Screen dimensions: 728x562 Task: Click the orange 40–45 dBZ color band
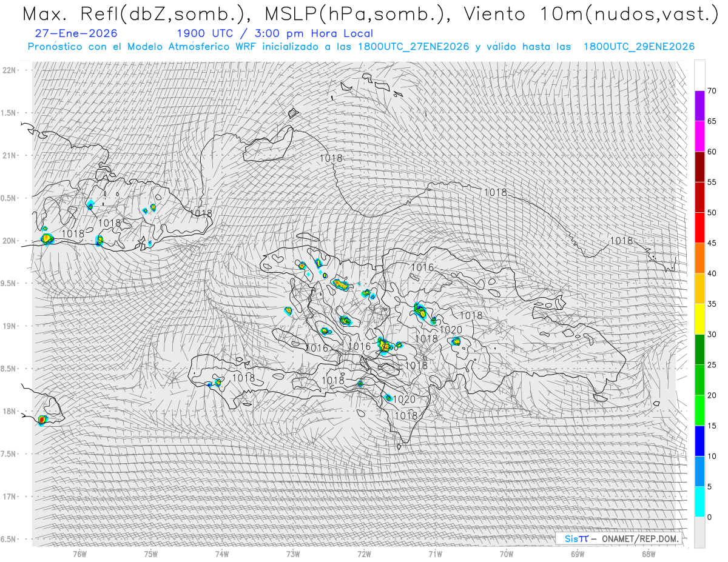[x=699, y=258]
